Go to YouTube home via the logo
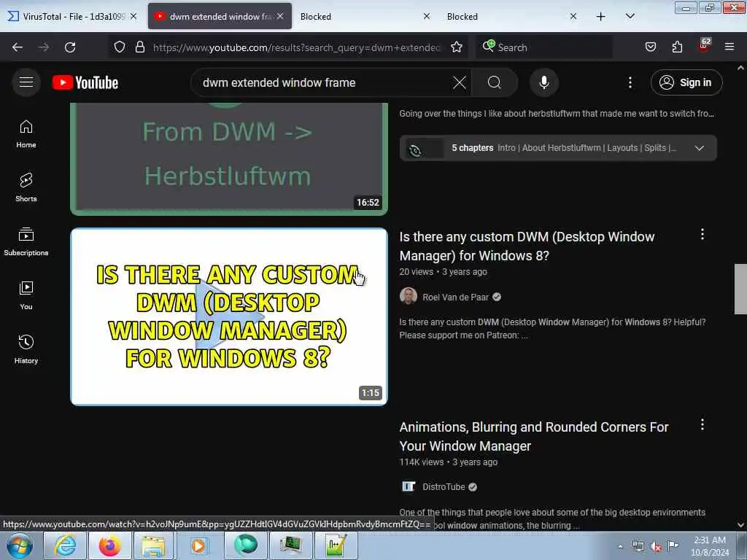This screenshot has height=560, width=747. click(x=85, y=82)
